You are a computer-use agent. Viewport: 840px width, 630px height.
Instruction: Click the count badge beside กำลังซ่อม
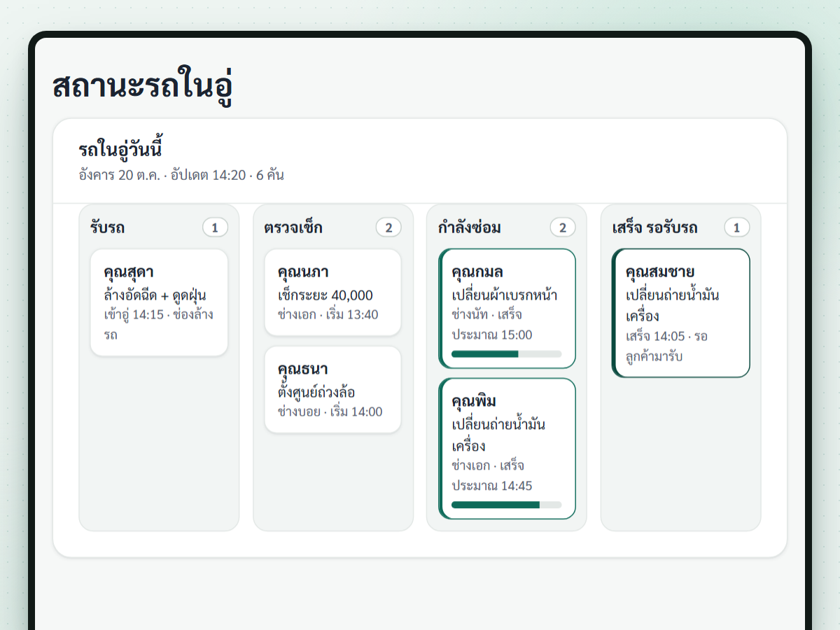tap(563, 227)
